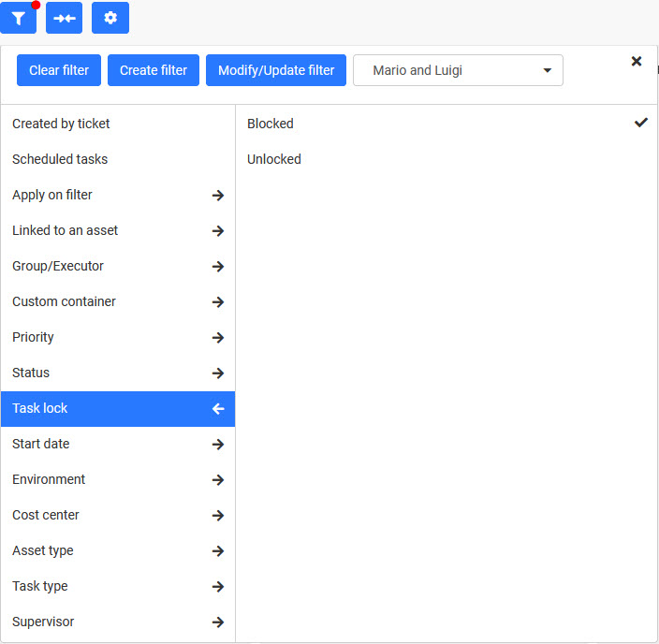This screenshot has height=644, width=659.
Task: Close the filter panel with the X icon
Action: pos(637,62)
